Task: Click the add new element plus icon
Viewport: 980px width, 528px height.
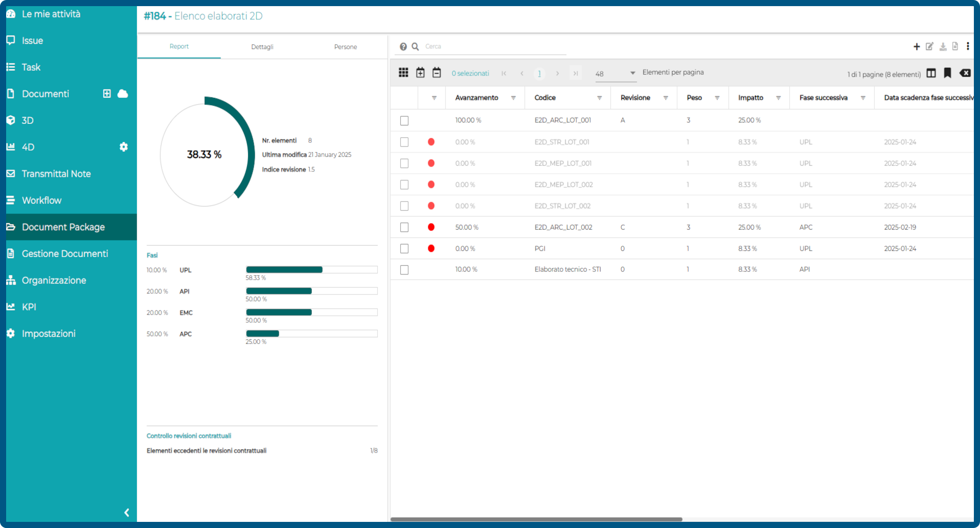Action: coord(916,46)
